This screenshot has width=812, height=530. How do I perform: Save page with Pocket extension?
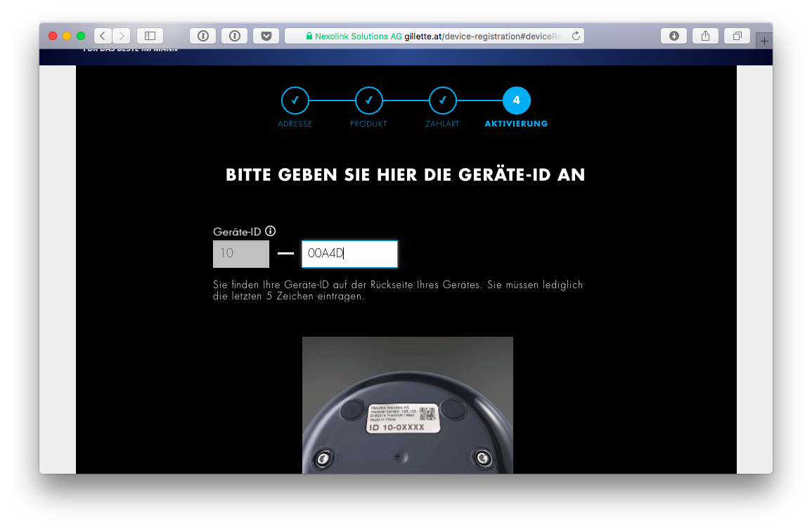tap(266, 36)
